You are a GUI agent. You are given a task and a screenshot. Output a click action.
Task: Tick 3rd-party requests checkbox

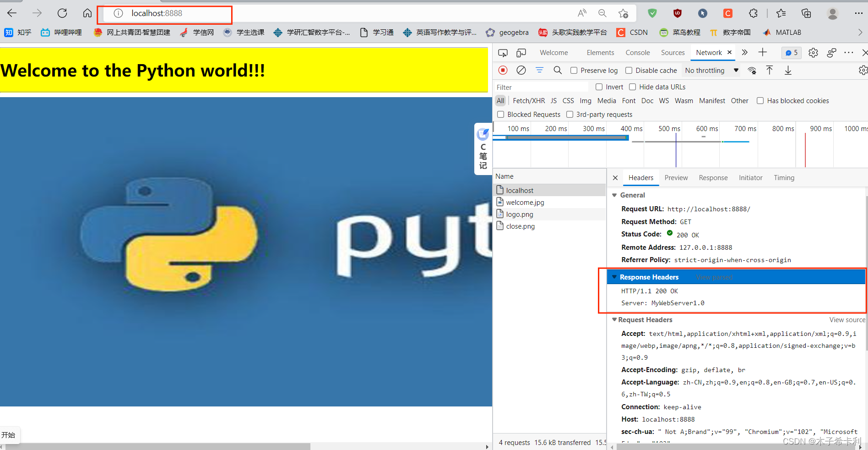pyautogui.click(x=570, y=115)
